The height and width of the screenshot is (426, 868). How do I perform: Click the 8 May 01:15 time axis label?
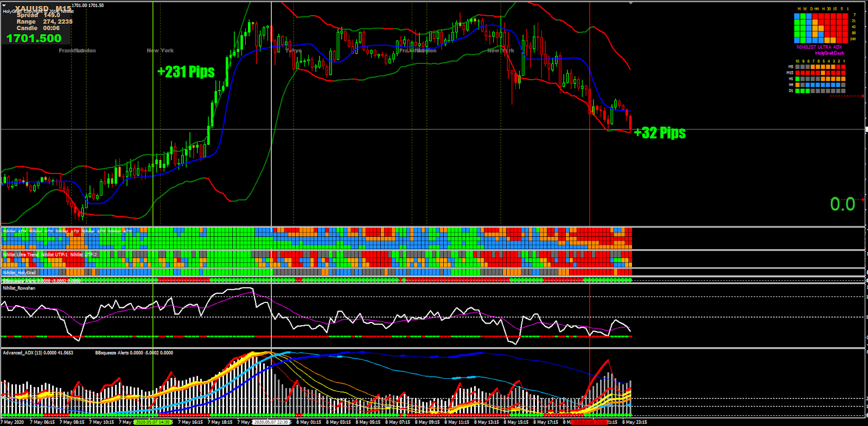point(309,422)
